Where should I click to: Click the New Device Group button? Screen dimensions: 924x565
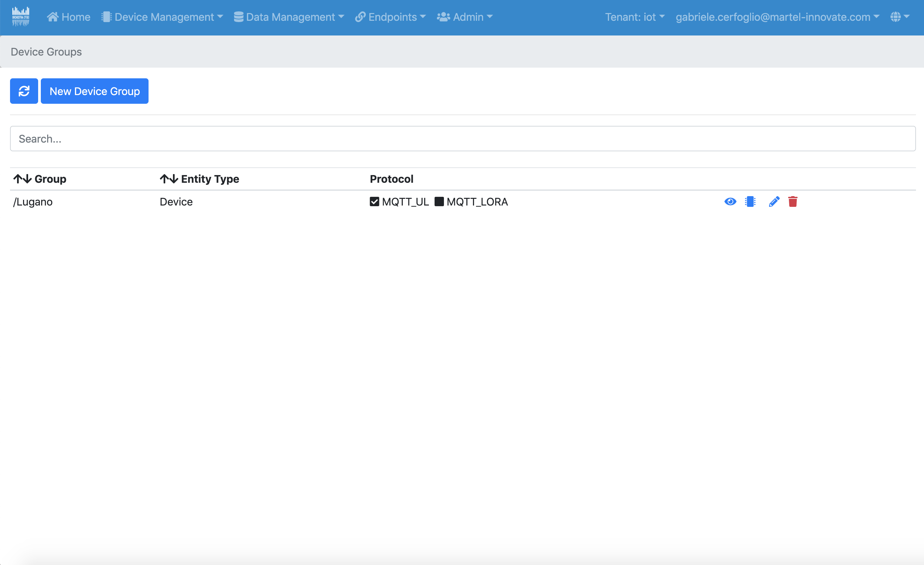click(94, 91)
